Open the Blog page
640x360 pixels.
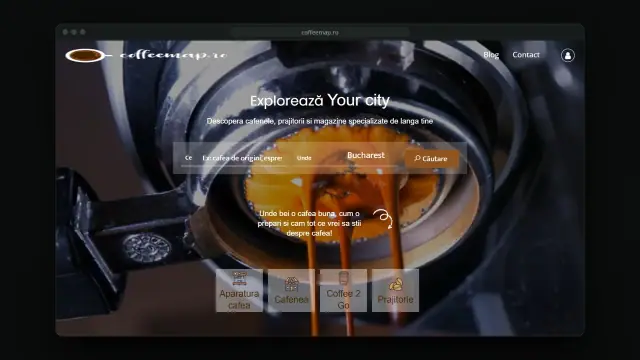[x=491, y=55]
